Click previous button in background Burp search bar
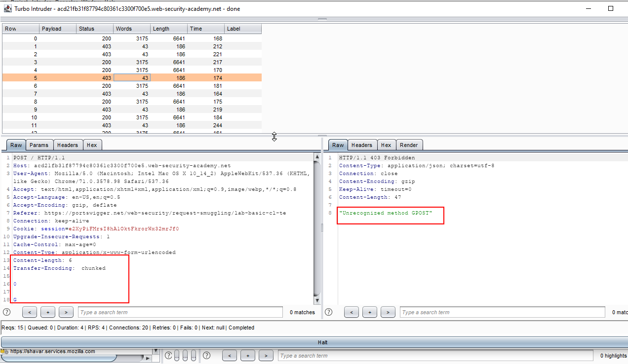Viewport: 628px width, 364px height. coord(230,356)
